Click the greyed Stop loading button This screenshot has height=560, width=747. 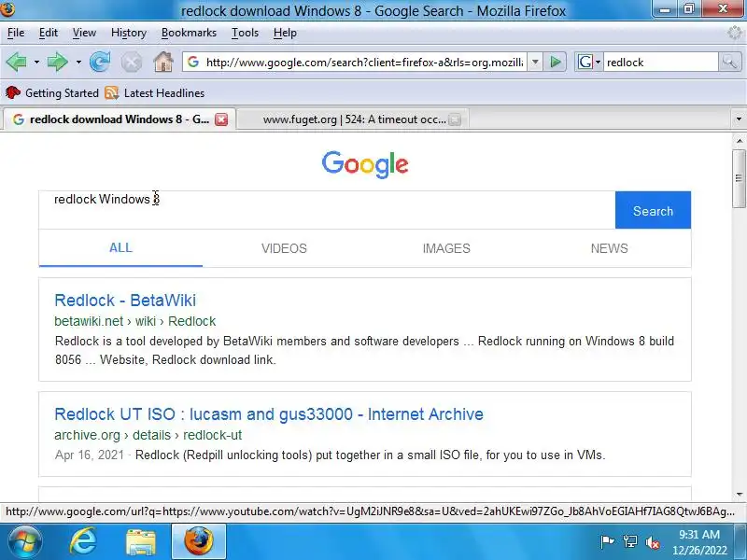(132, 63)
